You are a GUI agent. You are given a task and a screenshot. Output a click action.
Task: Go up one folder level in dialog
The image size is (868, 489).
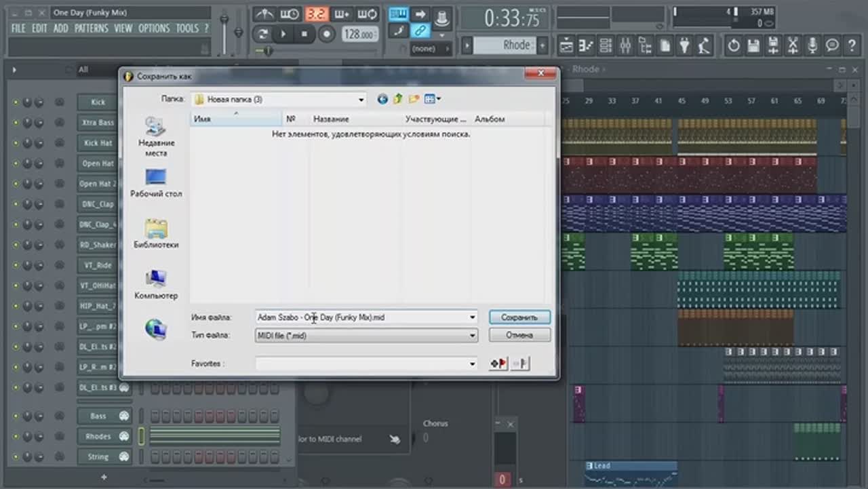pos(398,99)
